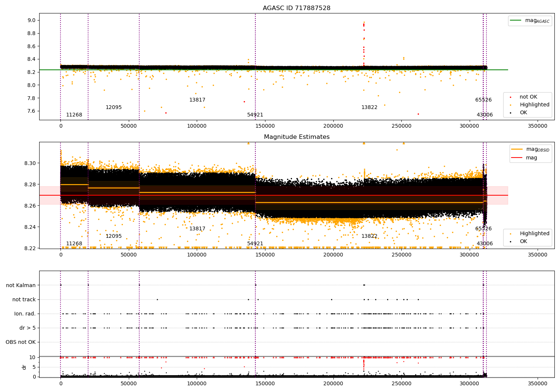Image resolution: width=560 pixels, height=392 pixels.
Task: Click the not OK red spike above obsid 13822
Action: point(364,44)
